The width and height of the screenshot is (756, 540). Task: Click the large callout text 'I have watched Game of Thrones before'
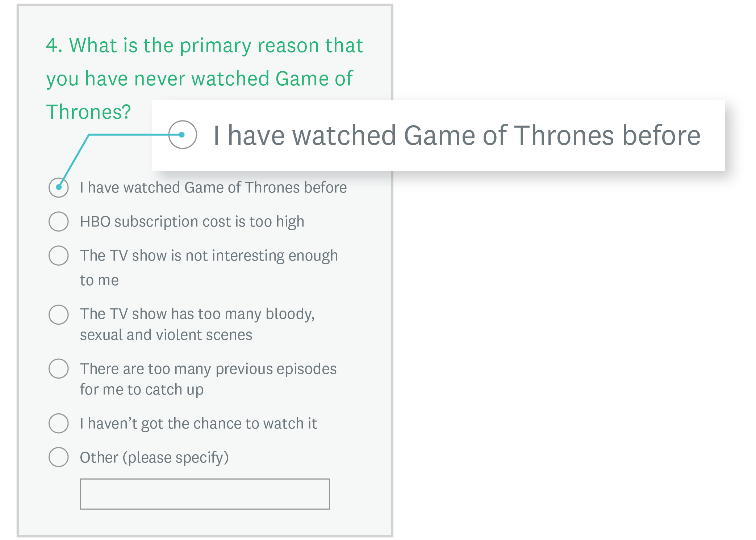456,135
